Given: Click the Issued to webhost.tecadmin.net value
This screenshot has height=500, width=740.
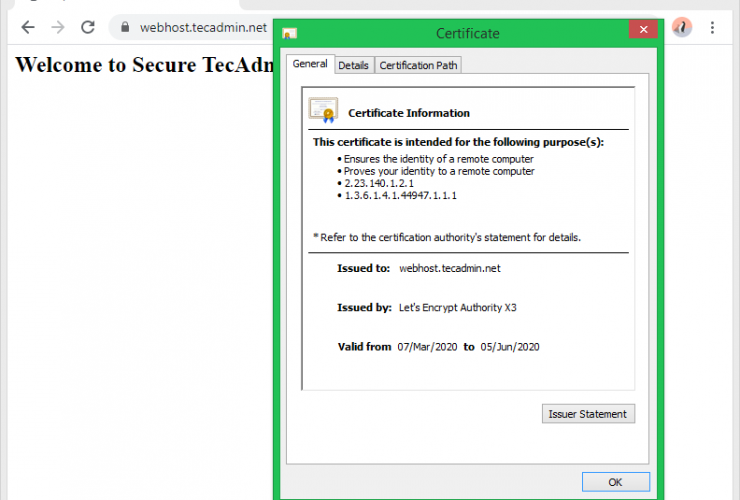Looking at the screenshot, I should [x=449, y=268].
